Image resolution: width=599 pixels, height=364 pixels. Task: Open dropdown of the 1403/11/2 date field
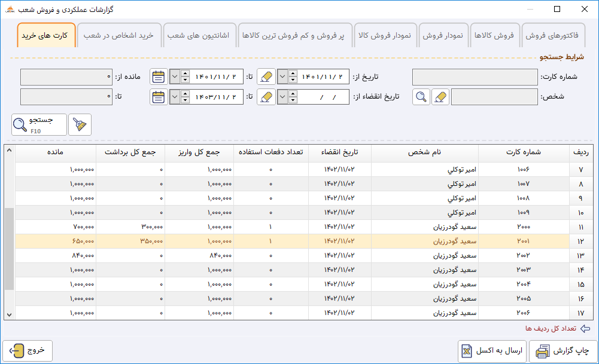(x=175, y=97)
